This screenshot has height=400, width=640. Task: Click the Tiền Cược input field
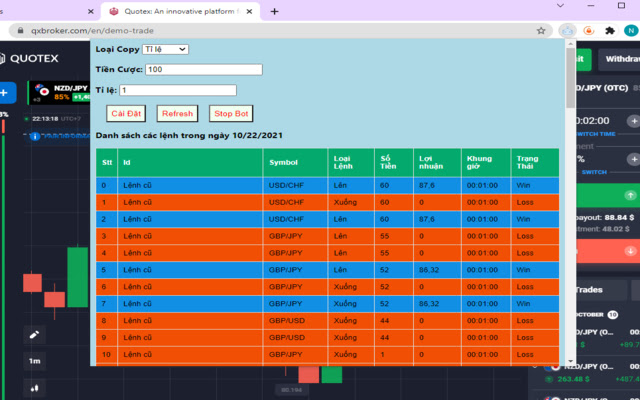point(204,69)
